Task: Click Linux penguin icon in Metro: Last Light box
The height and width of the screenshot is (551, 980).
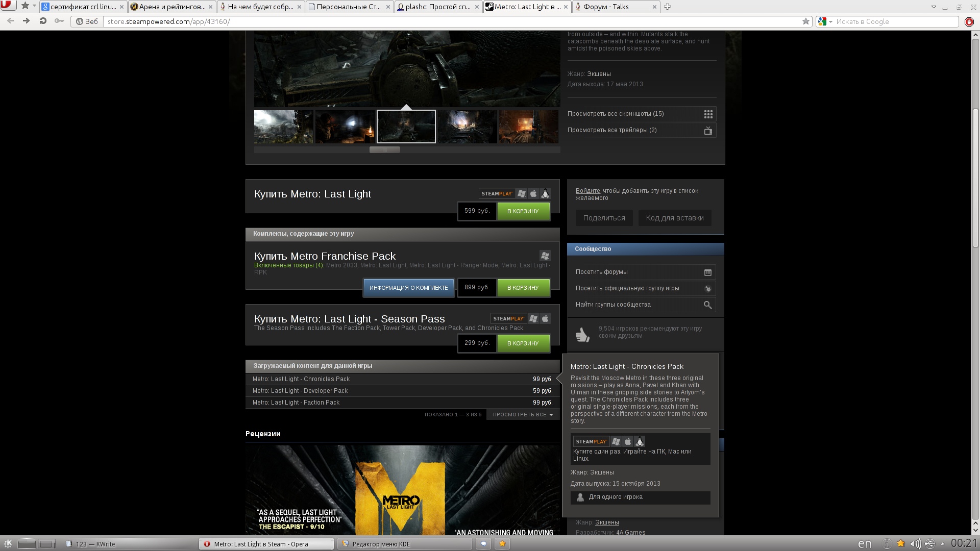Action: [545, 194]
